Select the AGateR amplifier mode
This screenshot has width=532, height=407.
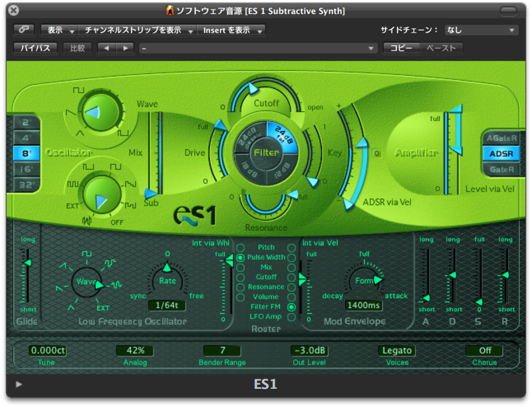pos(501,138)
